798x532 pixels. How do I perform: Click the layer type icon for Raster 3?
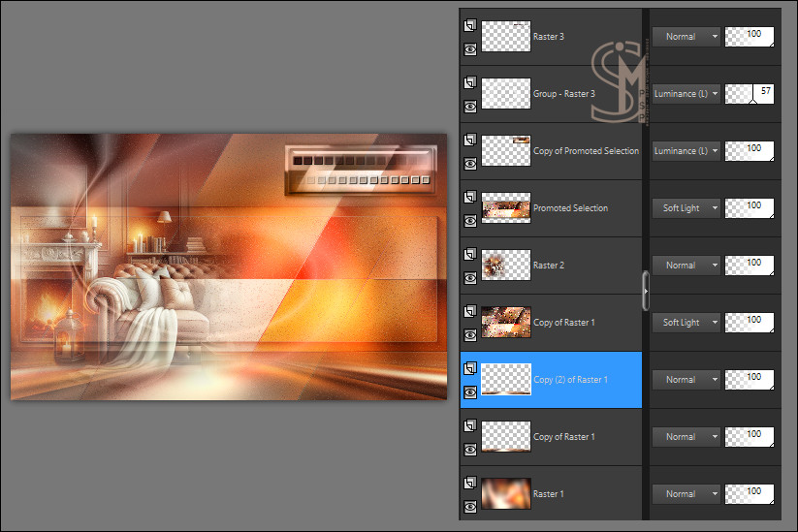click(469, 26)
